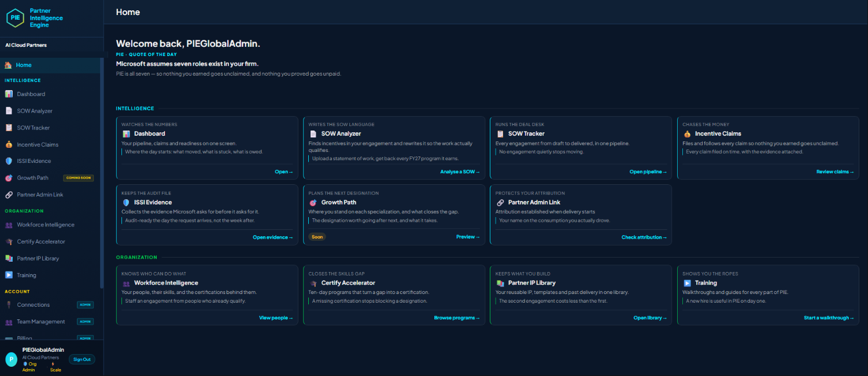Click the Welcome back, PIEGlobalAdmin heading
The image size is (868, 376).
tap(188, 43)
